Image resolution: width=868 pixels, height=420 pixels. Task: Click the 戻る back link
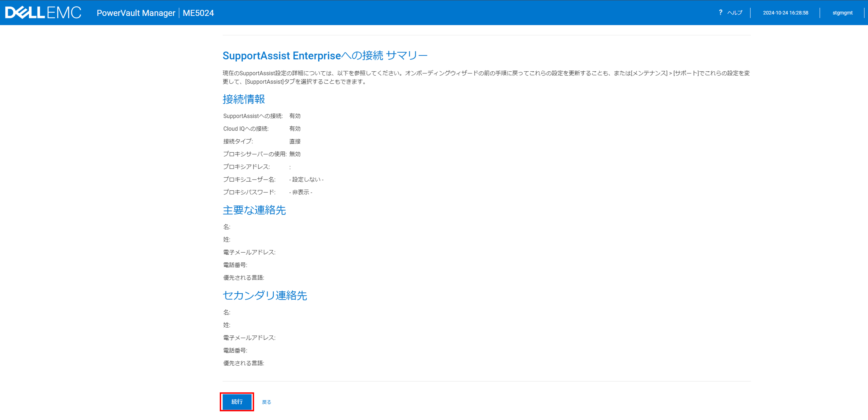coord(266,402)
